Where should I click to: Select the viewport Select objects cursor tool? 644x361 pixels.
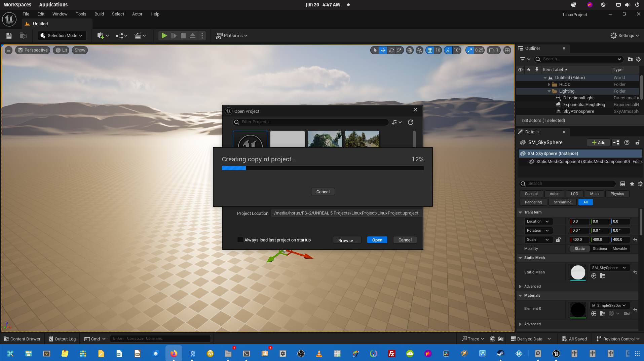tap(375, 50)
